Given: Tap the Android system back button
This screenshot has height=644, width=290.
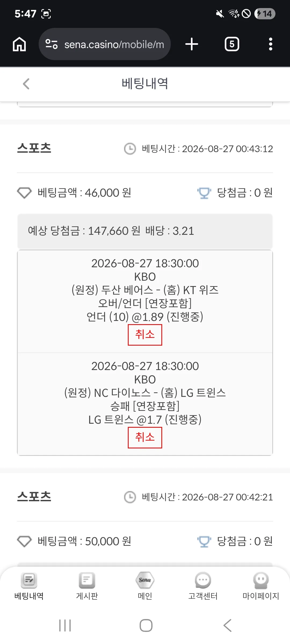Looking at the screenshot, I should tap(227, 625).
